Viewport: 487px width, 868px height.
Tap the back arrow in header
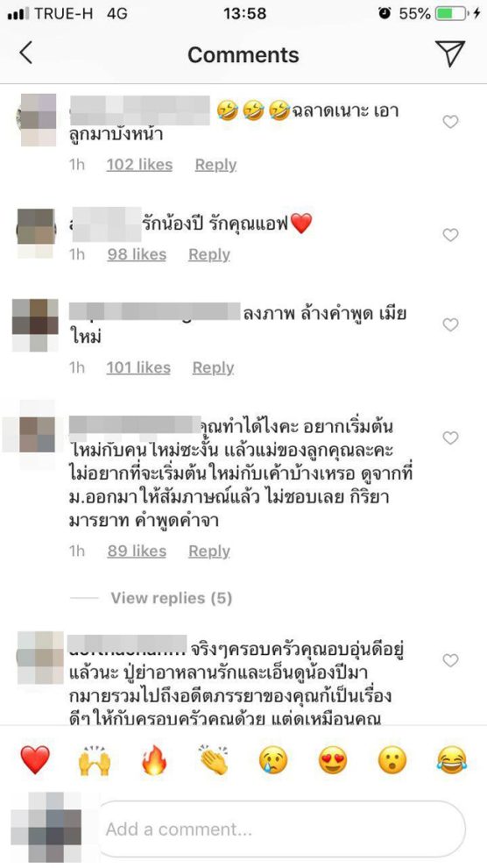(26, 53)
